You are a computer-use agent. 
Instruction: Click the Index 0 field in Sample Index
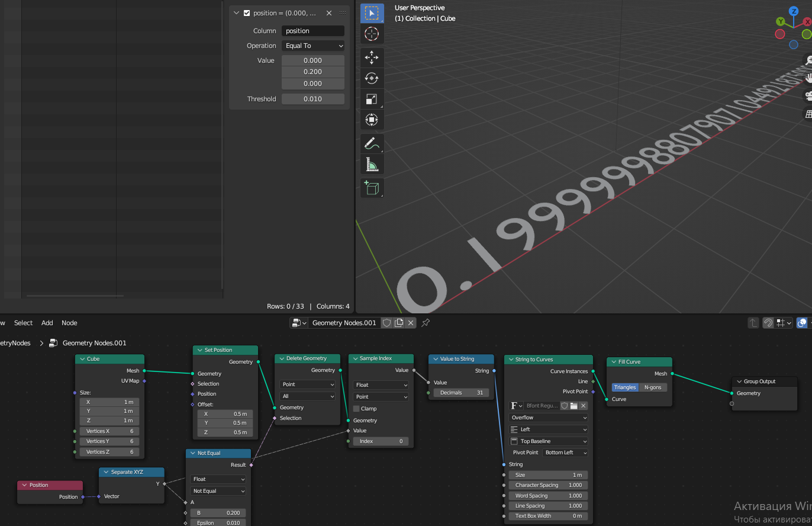[x=381, y=441]
